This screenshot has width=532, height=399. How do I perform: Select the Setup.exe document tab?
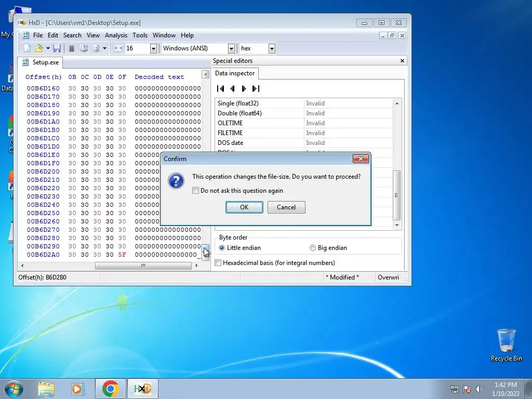[x=41, y=62]
